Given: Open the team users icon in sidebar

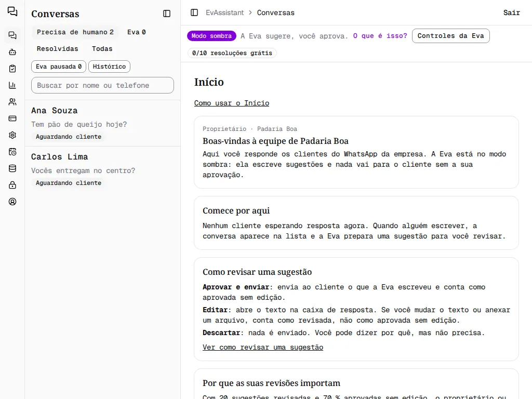Looking at the screenshot, I should [x=12, y=102].
